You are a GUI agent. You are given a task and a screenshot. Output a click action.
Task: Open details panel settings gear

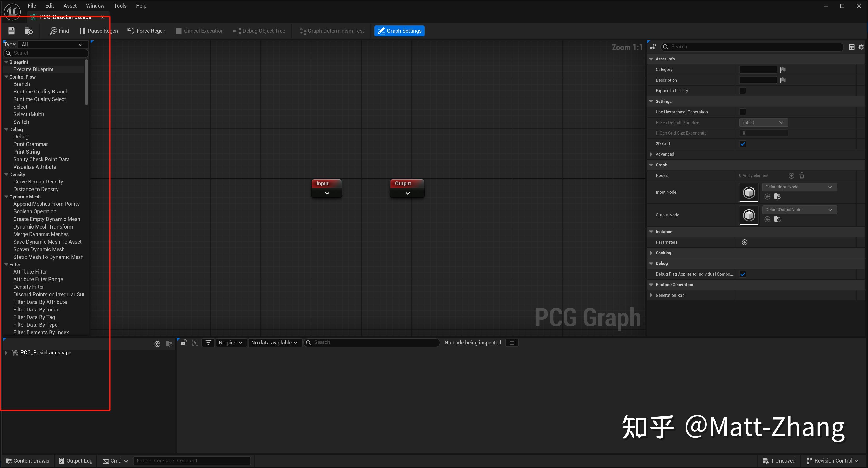(x=861, y=47)
